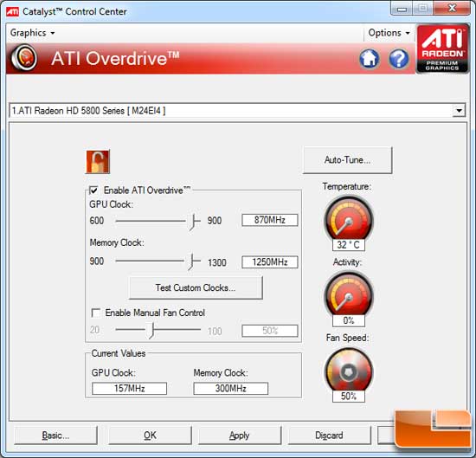Click the Home icon in the header
The image size is (476, 458).
tap(370, 58)
